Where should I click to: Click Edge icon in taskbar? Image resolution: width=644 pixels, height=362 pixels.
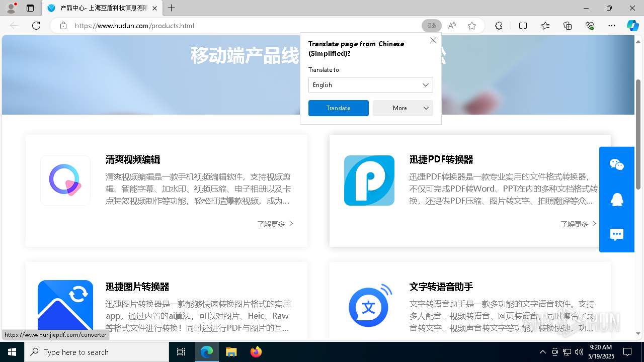pyautogui.click(x=207, y=352)
